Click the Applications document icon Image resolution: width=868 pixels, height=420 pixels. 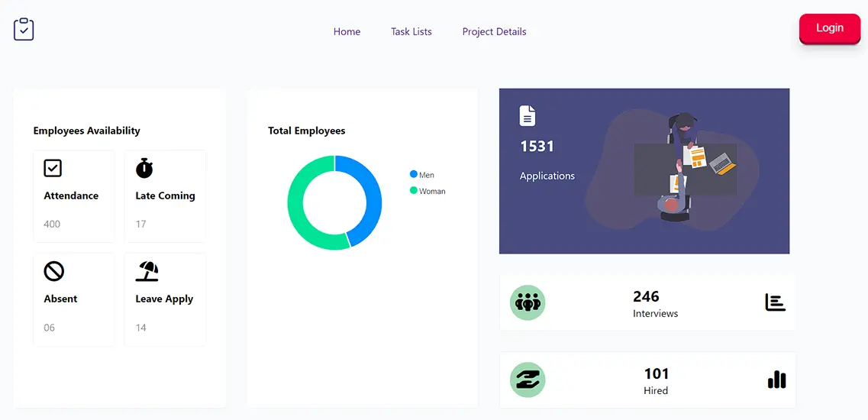pyautogui.click(x=527, y=116)
